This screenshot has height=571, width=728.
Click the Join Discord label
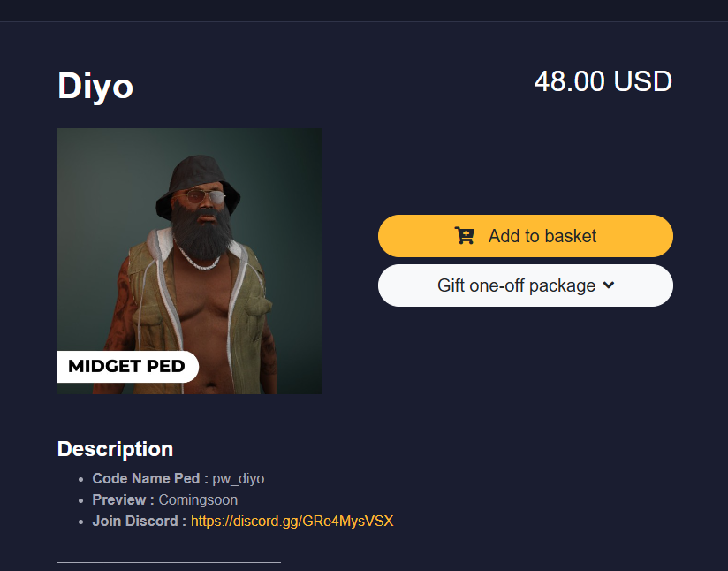click(135, 521)
